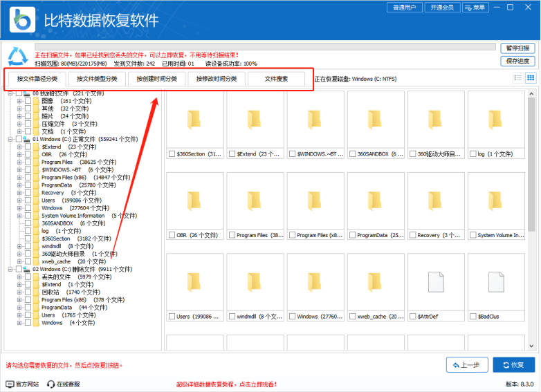541x392 pixels.
Task: Check the 照片 (24个文件) tree checkbox
Action: pos(28,116)
